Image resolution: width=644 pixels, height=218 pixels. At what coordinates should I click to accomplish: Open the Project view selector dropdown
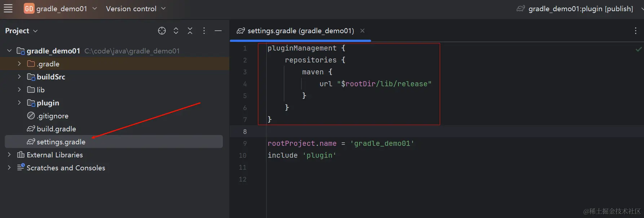tap(21, 31)
